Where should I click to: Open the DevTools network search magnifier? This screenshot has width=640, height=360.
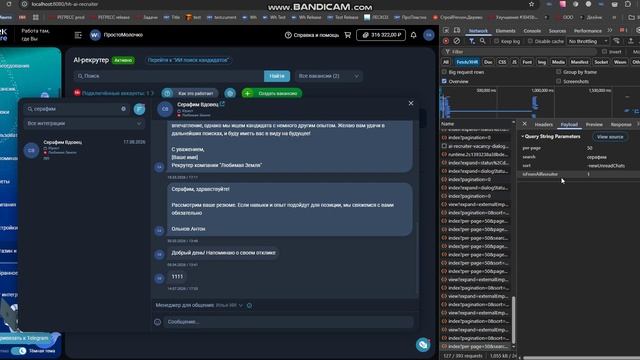pyautogui.click(x=482, y=41)
